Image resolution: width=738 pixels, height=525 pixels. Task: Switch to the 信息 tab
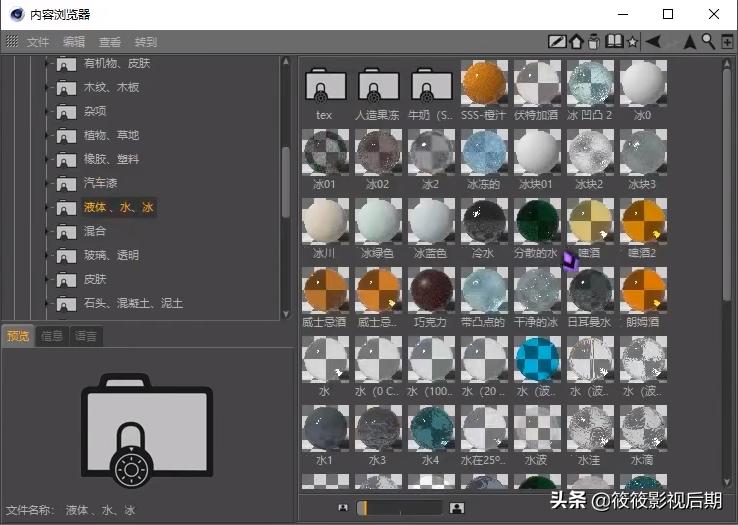(52, 336)
